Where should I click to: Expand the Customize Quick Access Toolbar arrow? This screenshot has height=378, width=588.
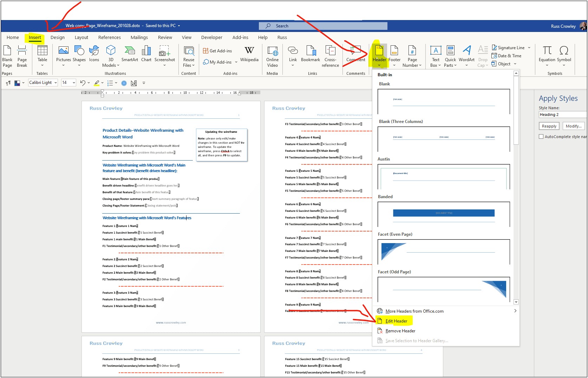(x=144, y=83)
